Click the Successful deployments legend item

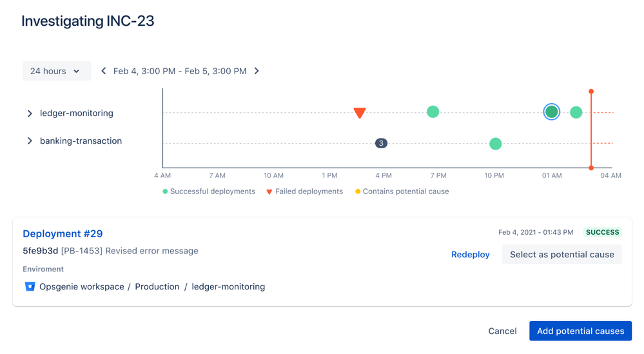(209, 192)
